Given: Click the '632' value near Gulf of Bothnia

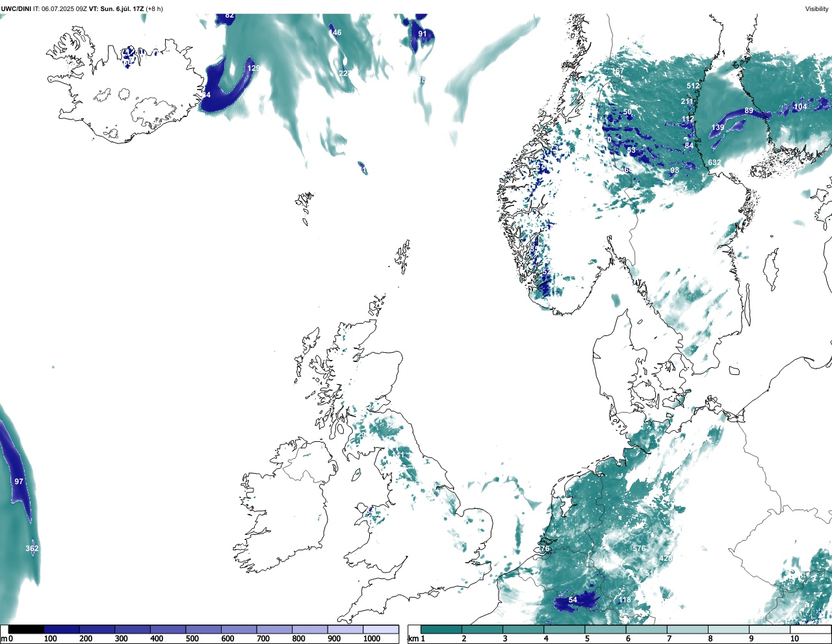Looking at the screenshot, I should 714,162.
